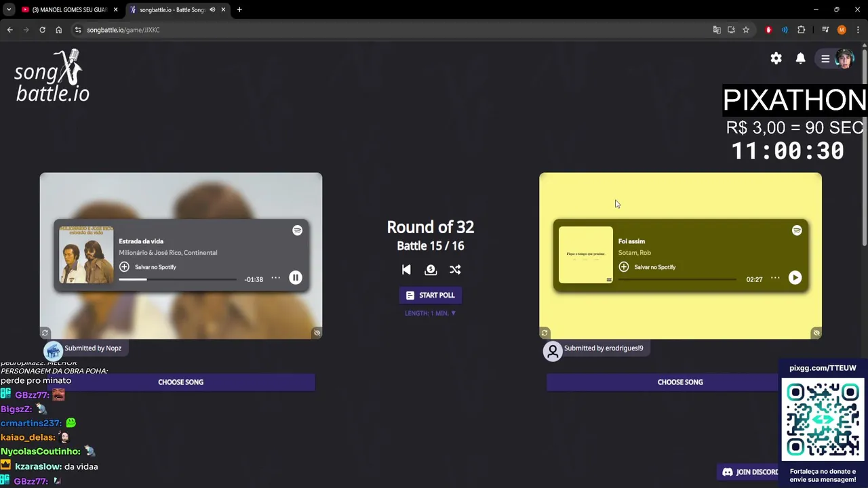Open the orange M Chrome profile

[842, 30]
